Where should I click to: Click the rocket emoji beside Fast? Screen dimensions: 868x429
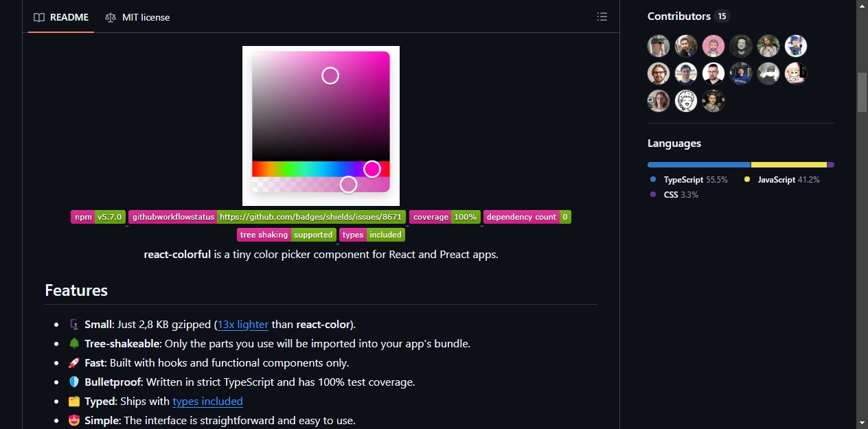click(x=74, y=362)
